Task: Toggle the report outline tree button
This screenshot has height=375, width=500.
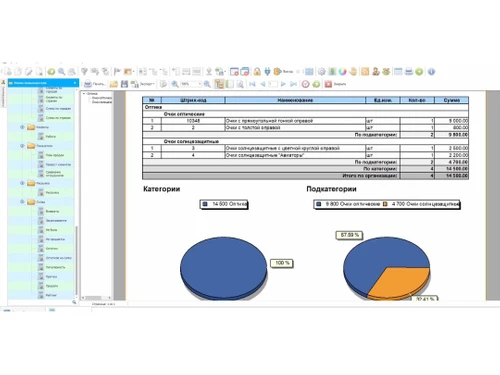Action: [219, 84]
